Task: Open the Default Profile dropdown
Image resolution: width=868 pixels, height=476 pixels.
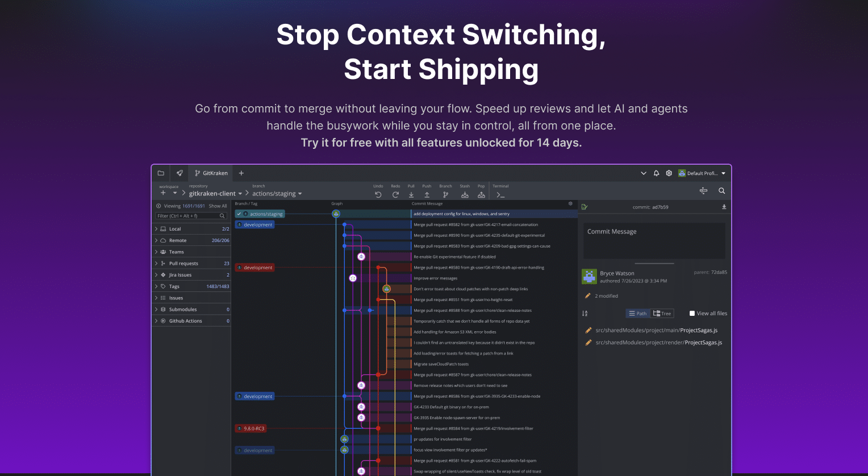Action: (x=702, y=173)
